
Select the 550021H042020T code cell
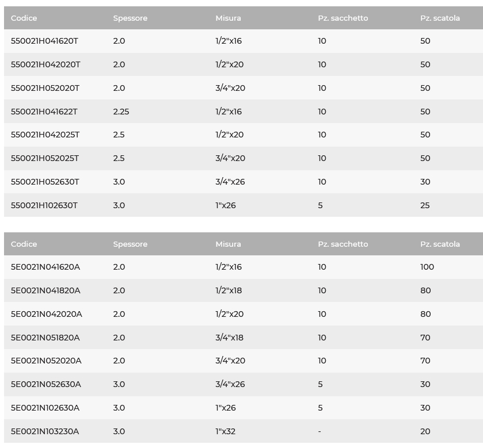tap(45, 64)
